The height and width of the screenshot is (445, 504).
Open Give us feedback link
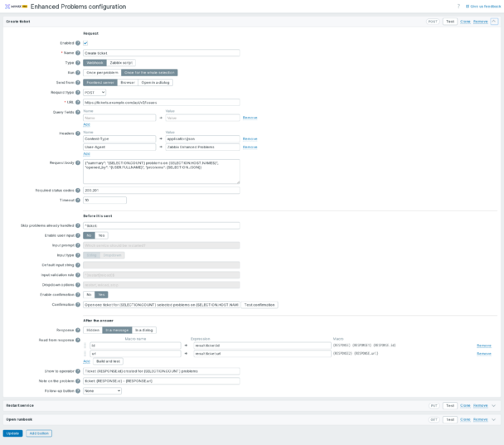click(x=483, y=7)
